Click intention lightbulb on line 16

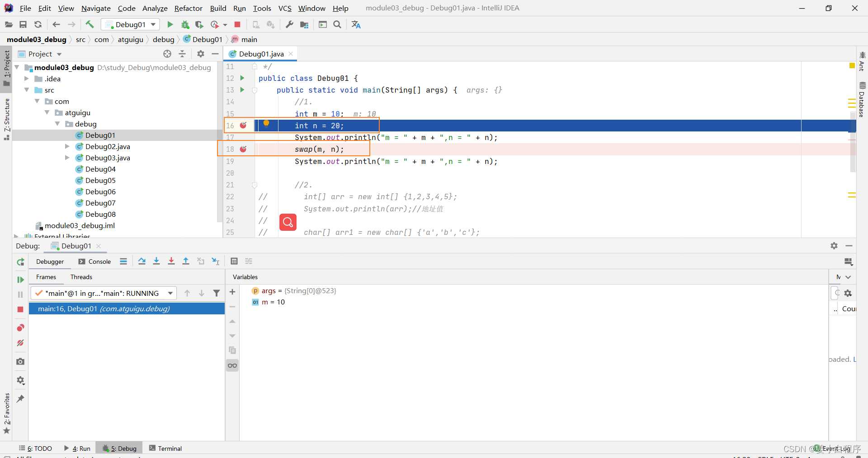pos(266,124)
